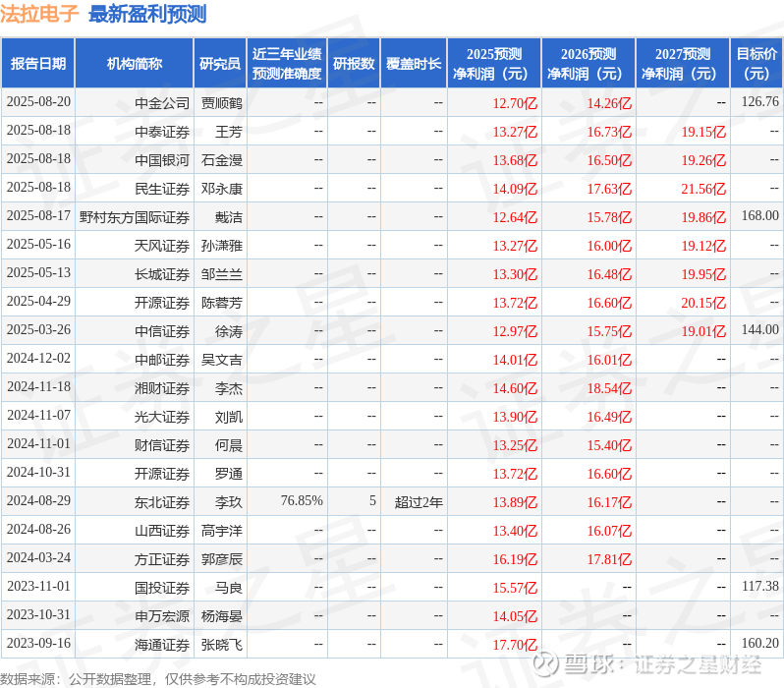Screen dimensions: 784x688
Task: Click target price 160.20
Action: tap(760, 644)
